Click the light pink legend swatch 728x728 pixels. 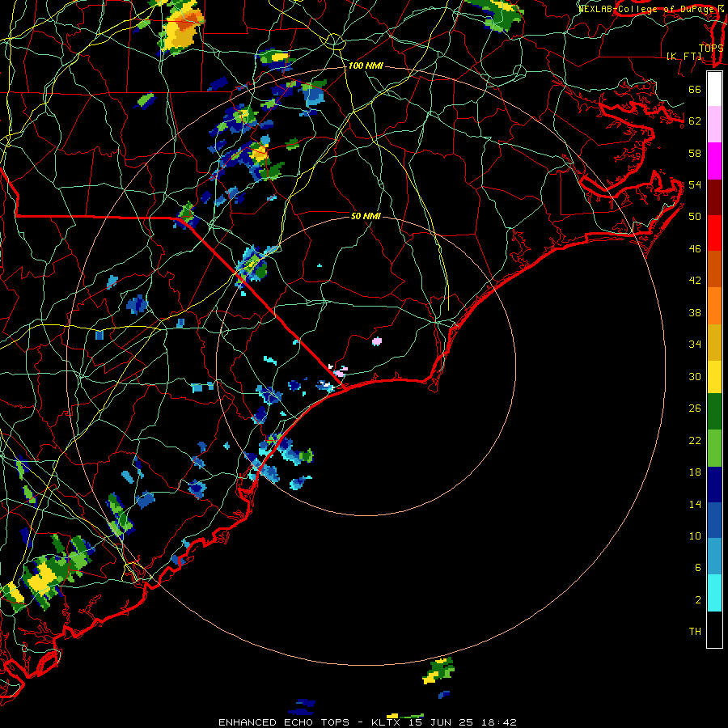714,125
